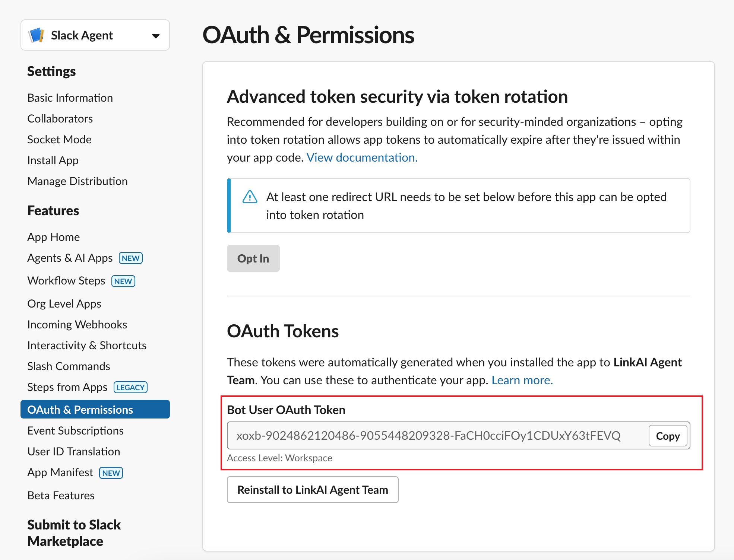
Task: Click the Bot User OAuth Token label
Action: (286, 410)
